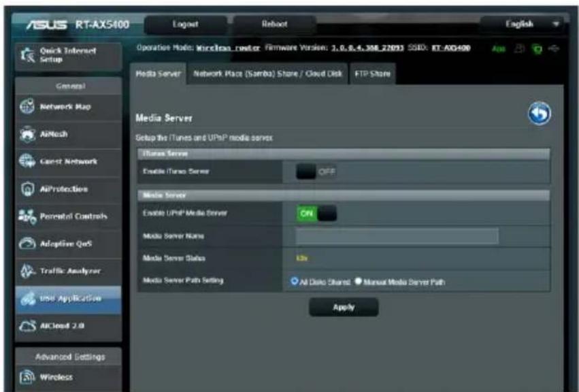Open Guest Network menu item
Viewport: 579px width, 392px height.
point(69,161)
